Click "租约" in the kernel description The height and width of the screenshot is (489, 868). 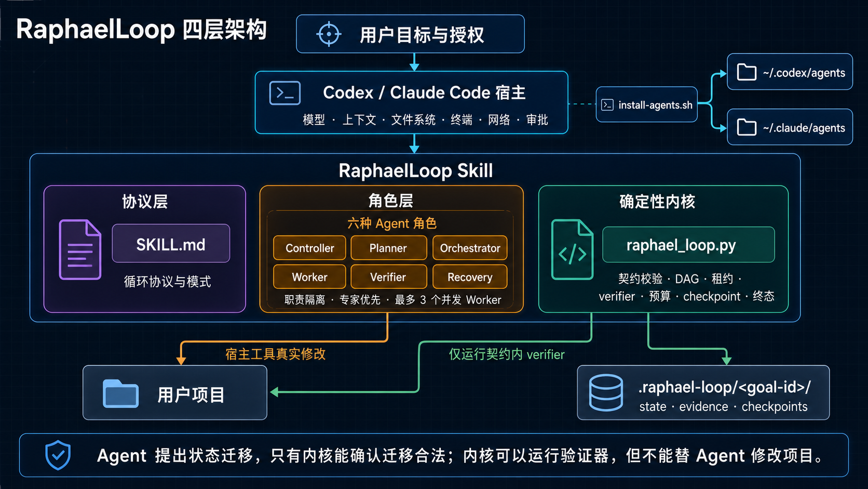[722, 279]
